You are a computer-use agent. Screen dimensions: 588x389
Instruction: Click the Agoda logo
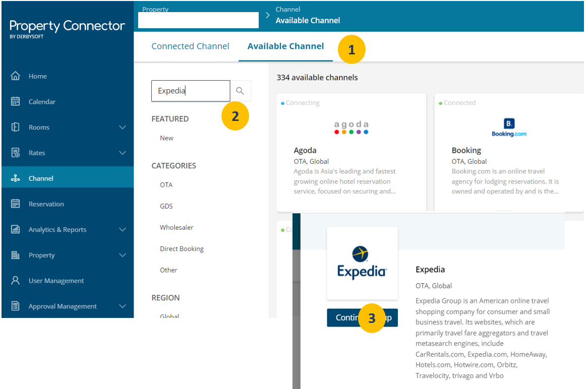tap(351, 127)
